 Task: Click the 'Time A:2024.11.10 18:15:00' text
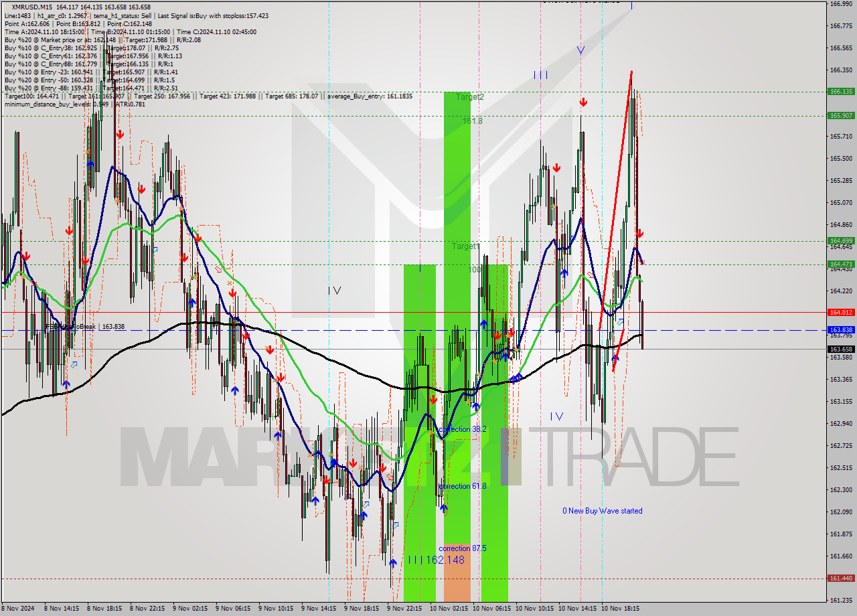point(44,31)
